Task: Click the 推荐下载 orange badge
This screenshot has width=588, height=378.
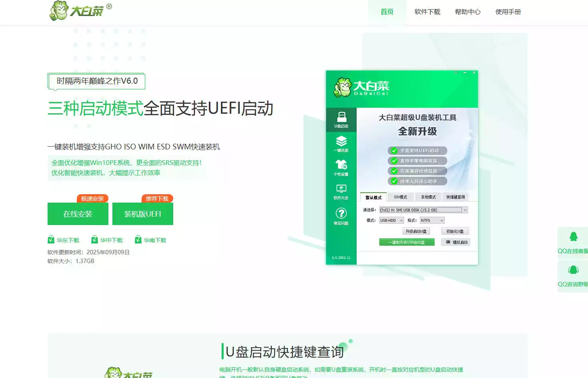Action: [157, 199]
